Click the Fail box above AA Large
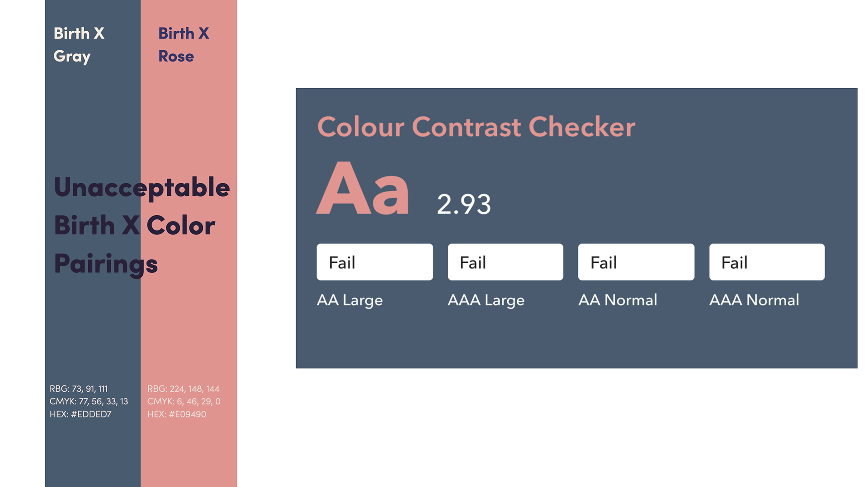 click(375, 262)
